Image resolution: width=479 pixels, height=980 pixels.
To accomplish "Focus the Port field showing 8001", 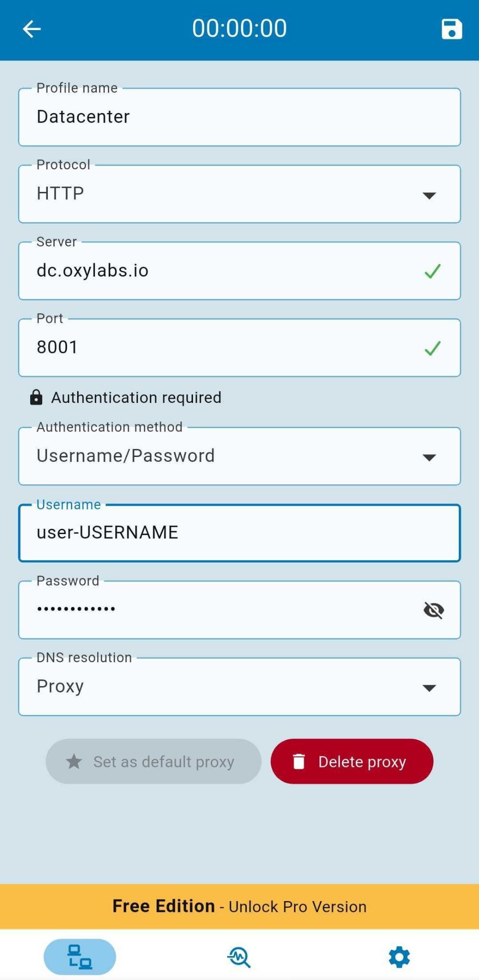I will point(239,347).
